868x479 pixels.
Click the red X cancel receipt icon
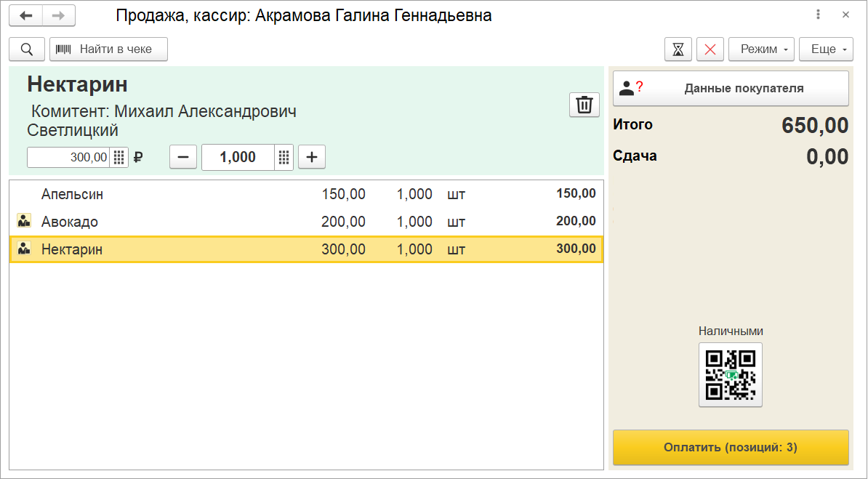coord(710,49)
